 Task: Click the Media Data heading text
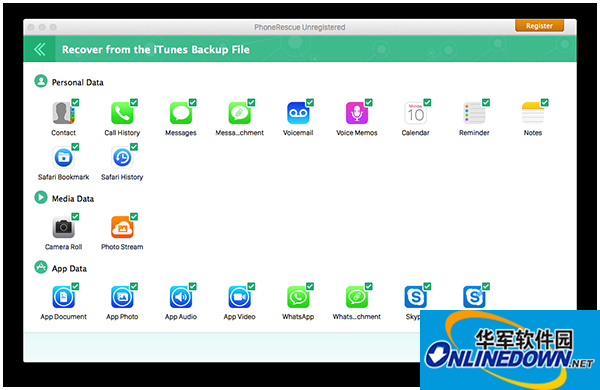[x=73, y=199]
